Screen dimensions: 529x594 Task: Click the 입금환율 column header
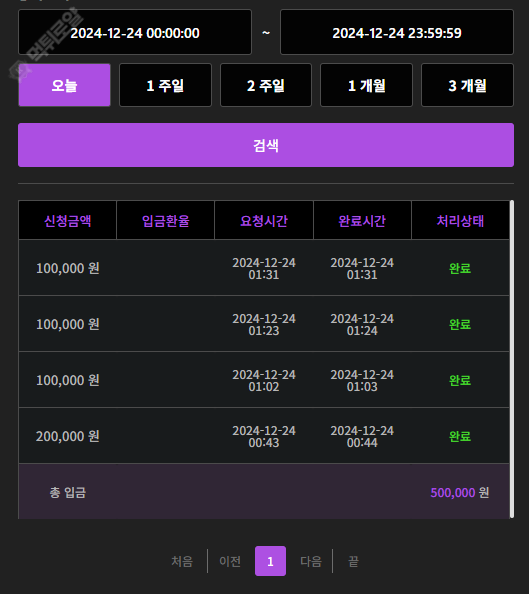pyautogui.click(x=166, y=220)
